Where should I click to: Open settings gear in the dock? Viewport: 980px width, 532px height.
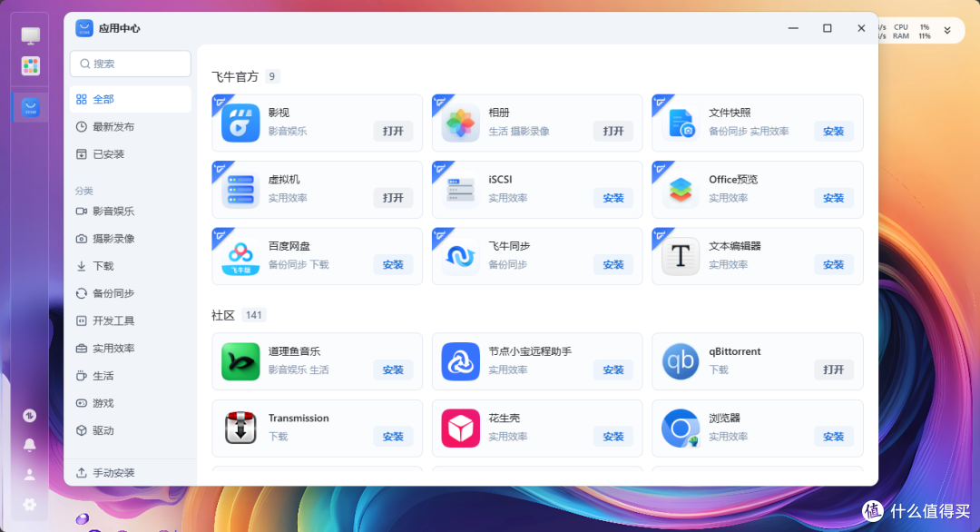point(29,505)
